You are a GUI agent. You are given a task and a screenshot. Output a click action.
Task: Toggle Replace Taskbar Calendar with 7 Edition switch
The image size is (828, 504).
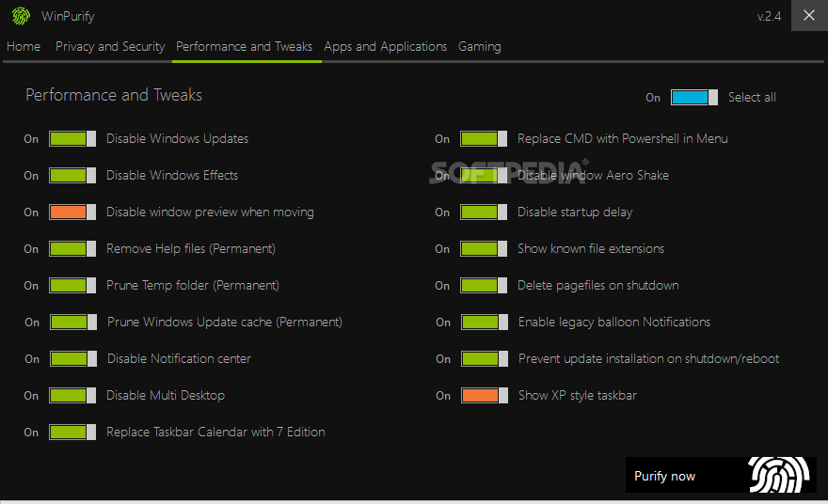(72, 433)
